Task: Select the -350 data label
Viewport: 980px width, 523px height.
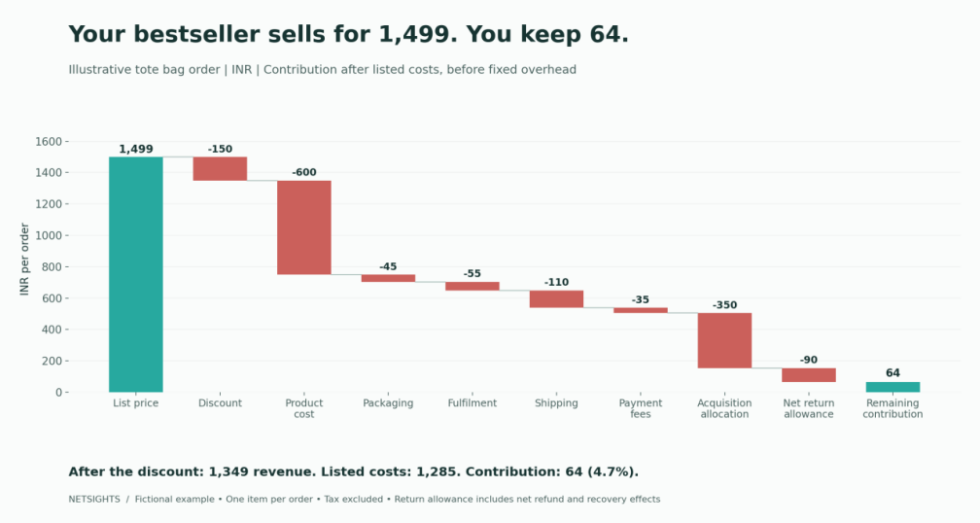Action: [x=725, y=305]
